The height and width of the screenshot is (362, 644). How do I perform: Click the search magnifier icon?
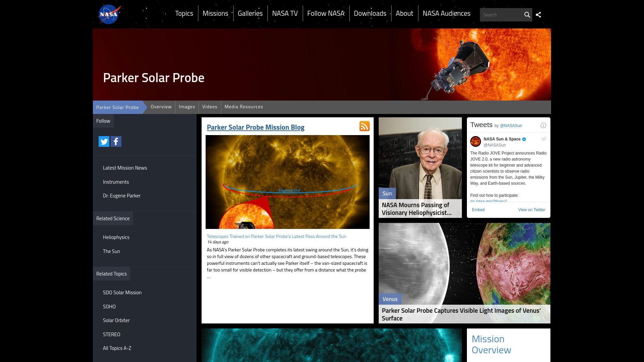pos(527,15)
